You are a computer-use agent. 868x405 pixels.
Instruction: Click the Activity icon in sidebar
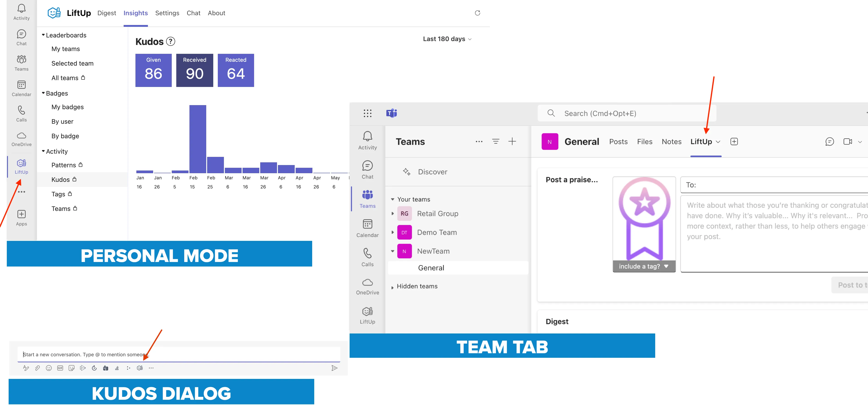[21, 12]
